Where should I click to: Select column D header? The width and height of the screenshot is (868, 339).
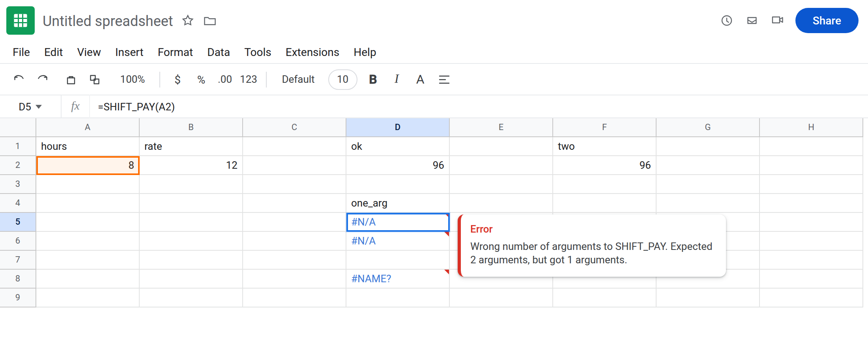point(398,127)
